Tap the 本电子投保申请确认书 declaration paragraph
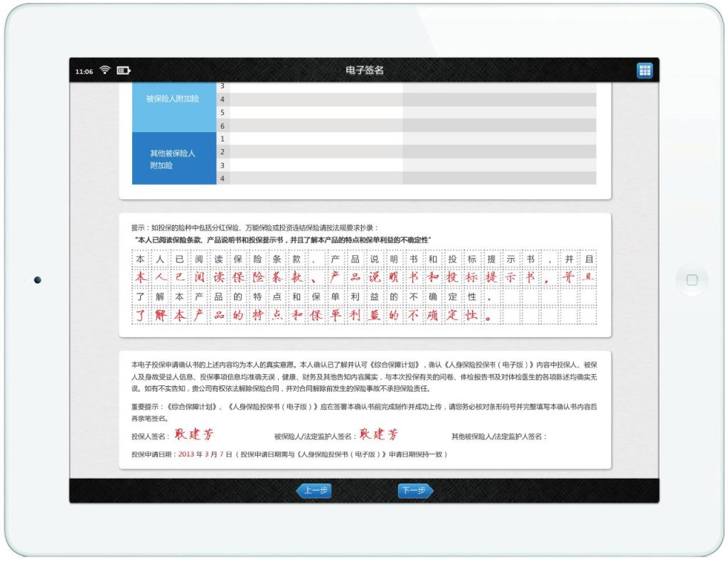Image resolution: width=728 pixels, height=561 pixels. pyautogui.click(x=364, y=377)
